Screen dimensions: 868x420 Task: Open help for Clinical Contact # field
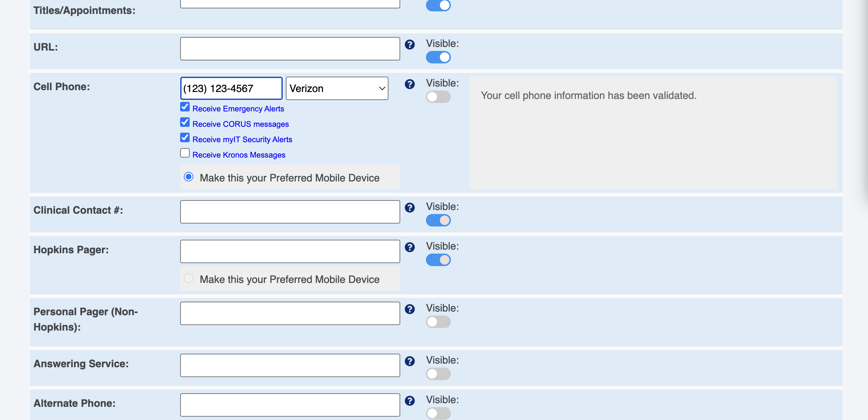tap(409, 208)
